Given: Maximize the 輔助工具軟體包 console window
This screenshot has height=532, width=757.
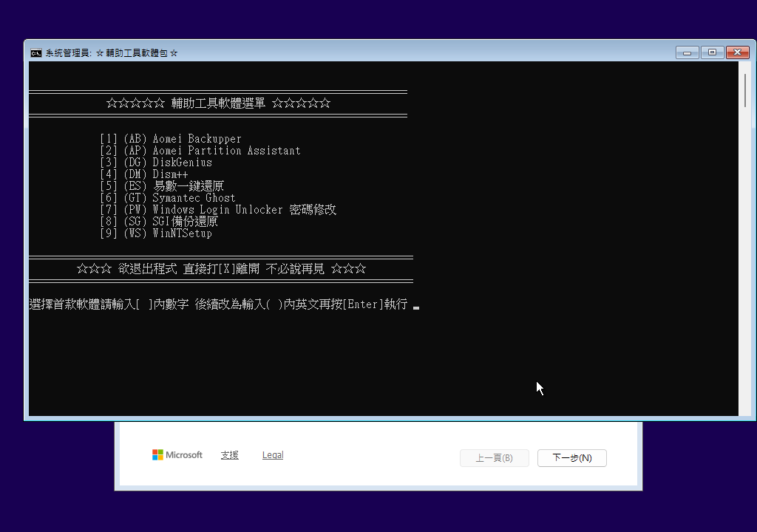Looking at the screenshot, I should coord(712,52).
